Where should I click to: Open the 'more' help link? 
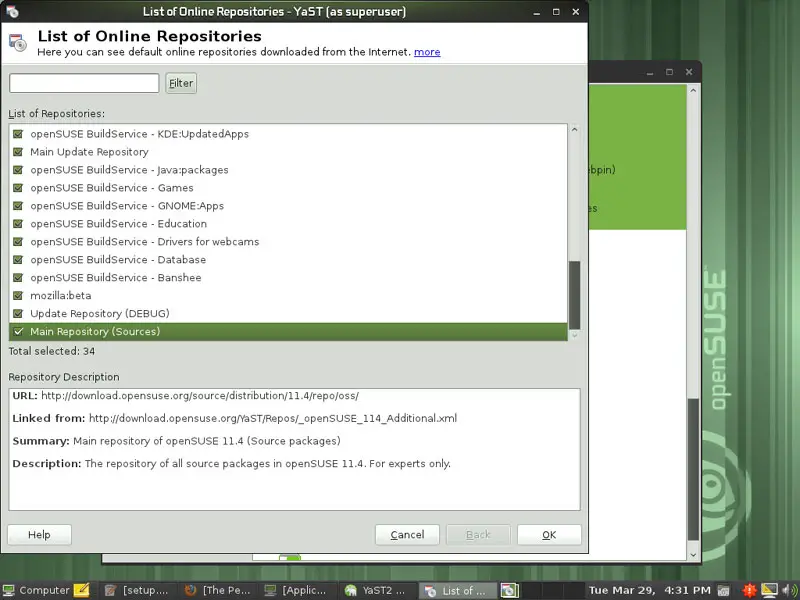(x=427, y=52)
